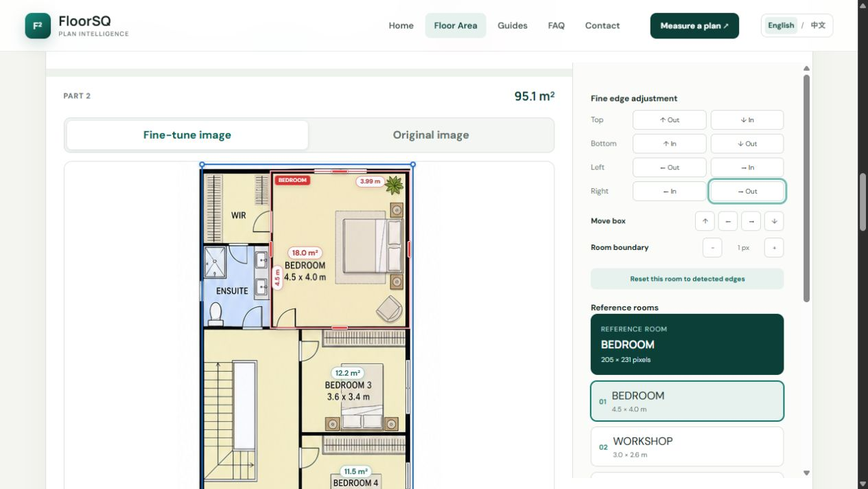Click the 11.5 m² label in Bedroom 4

click(x=356, y=472)
